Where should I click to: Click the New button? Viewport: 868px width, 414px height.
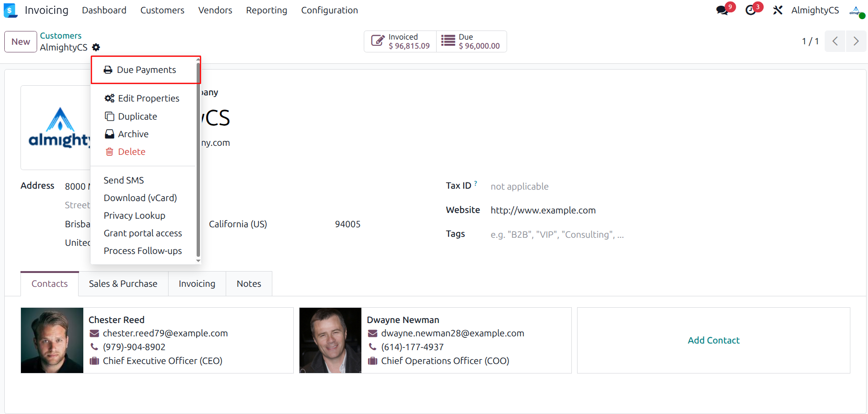(21, 41)
